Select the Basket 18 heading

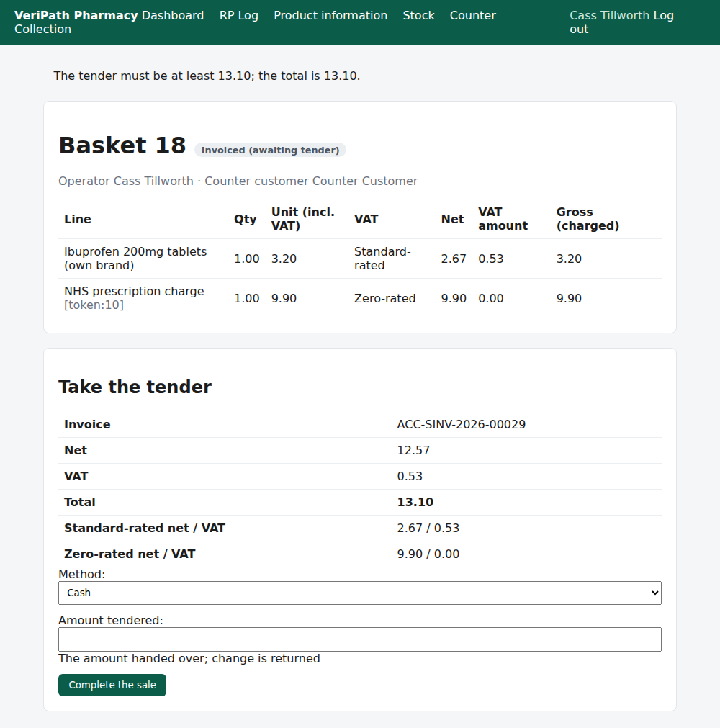122,145
